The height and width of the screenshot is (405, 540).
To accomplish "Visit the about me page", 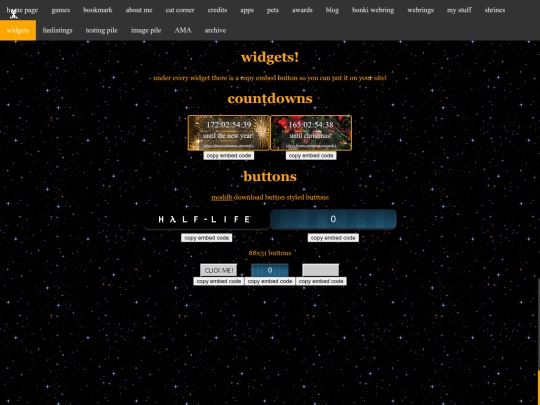I will (139, 10).
